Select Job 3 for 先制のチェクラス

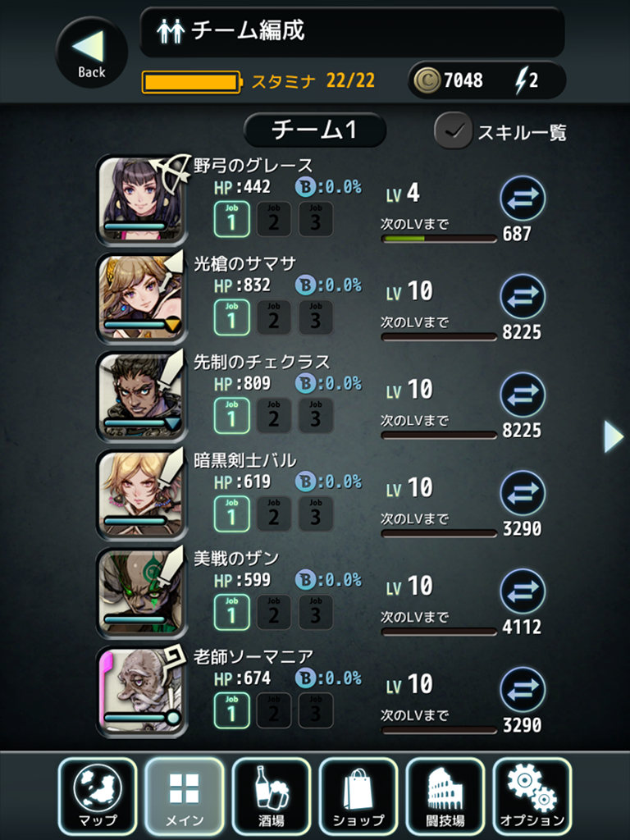pos(315,416)
